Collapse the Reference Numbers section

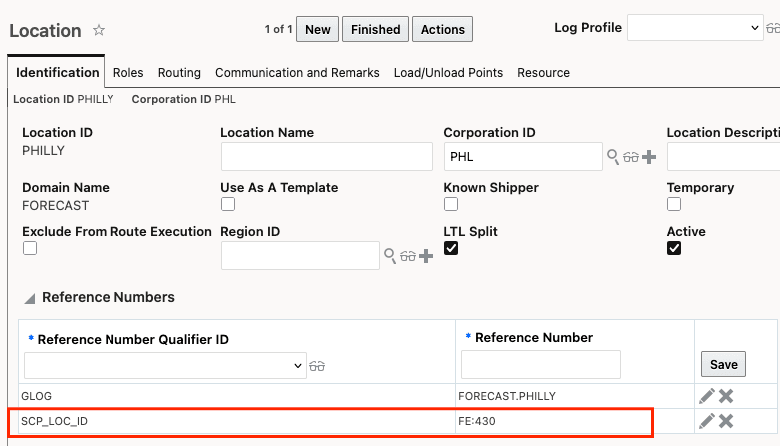30,298
